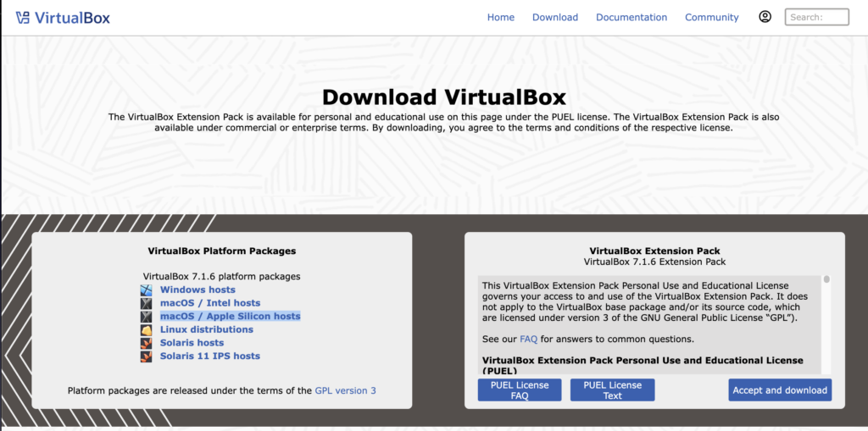Viewport: 868px width, 431px height.
Task: Navigate to the Community page
Action: (711, 18)
